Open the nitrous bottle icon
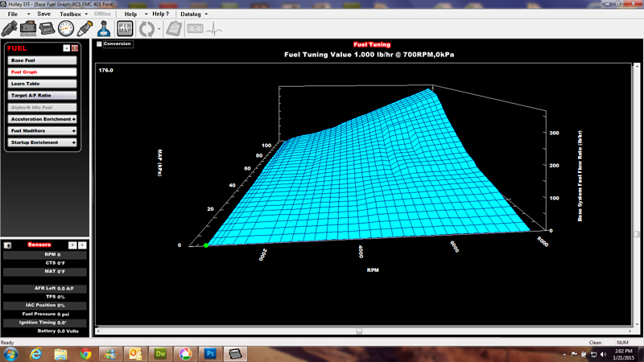644x362 pixels. [x=104, y=29]
